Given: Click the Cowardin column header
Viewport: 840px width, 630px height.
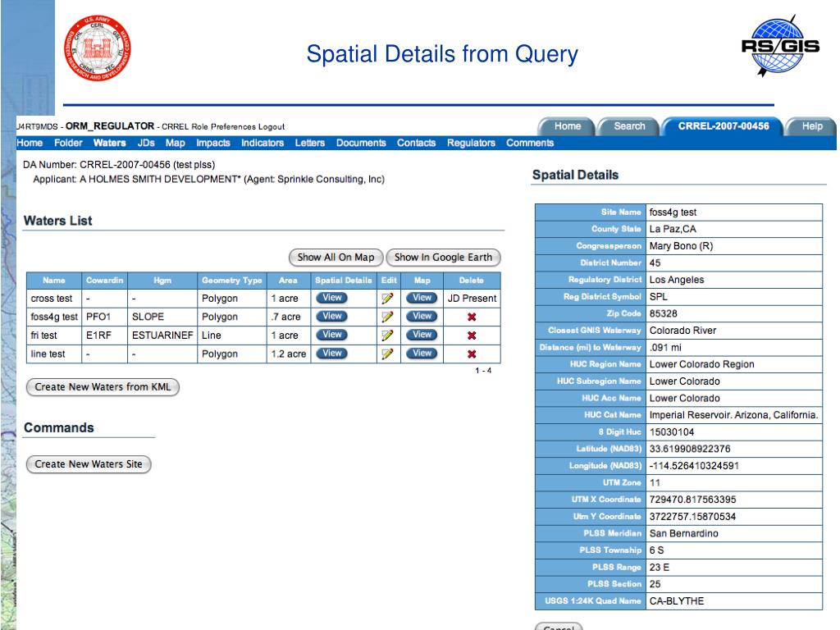Looking at the screenshot, I should click(x=104, y=281).
